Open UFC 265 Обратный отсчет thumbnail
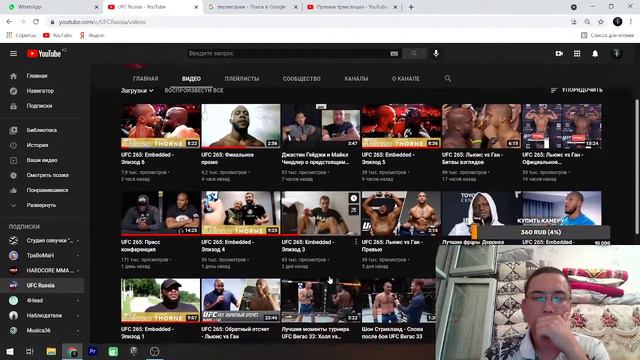 [240, 300]
